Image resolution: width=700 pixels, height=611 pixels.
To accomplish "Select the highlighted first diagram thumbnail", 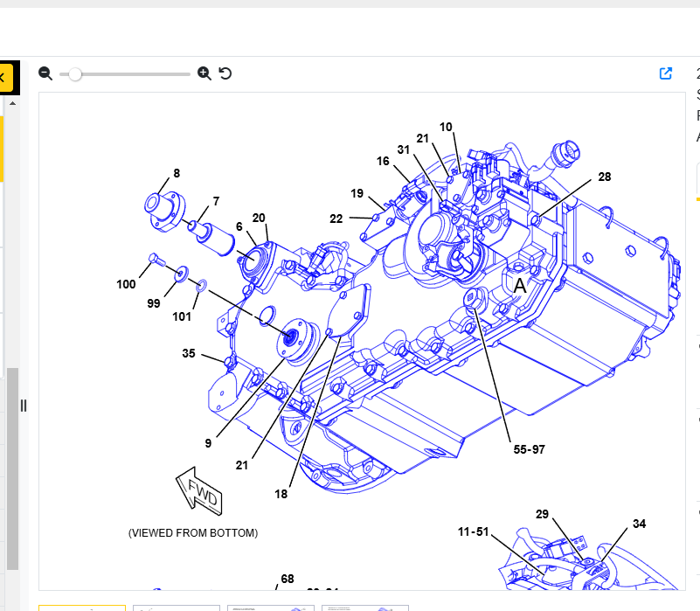I will (x=82, y=608).
